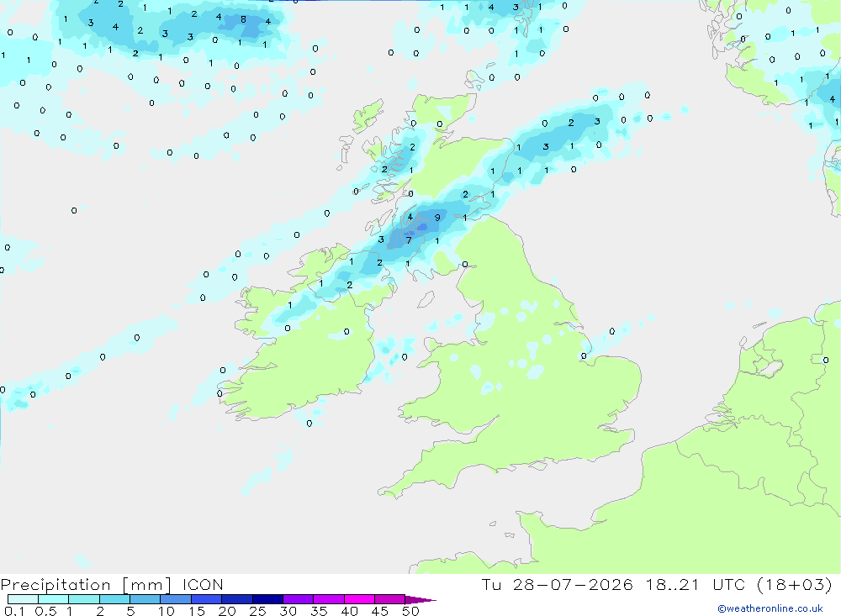Click the 0.1–0.5 mm legend color swatch
Image resolution: width=841 pixels, height=616 pixels.
pos(23,599)
